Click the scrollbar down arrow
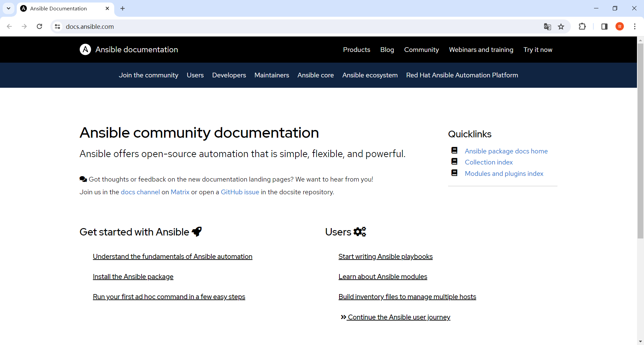The width and height of the screenshot is (644, 345). [x=640, y=342]
